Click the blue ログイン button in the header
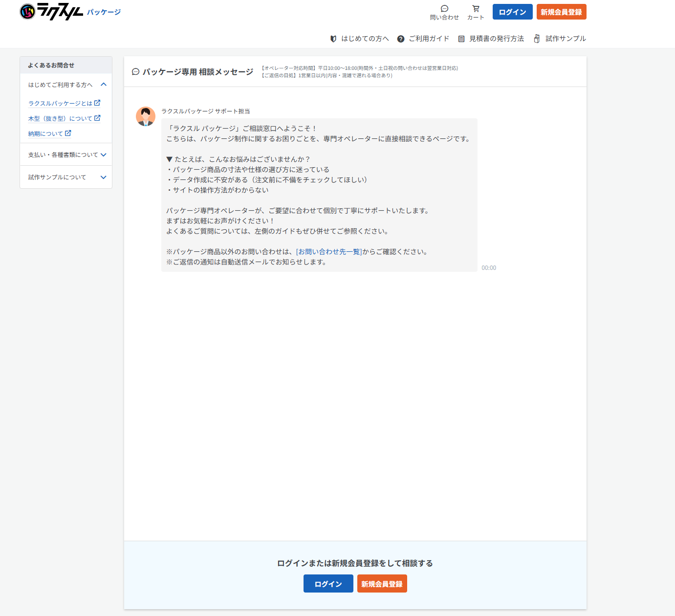This screenshot has width=675, height=616. point(512,12)
